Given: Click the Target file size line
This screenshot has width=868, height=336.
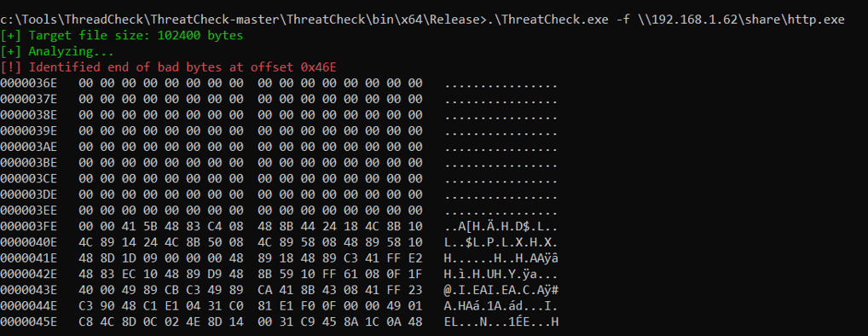Looking at the screenshot, I should pyautogui.click(x=121, y=36).
